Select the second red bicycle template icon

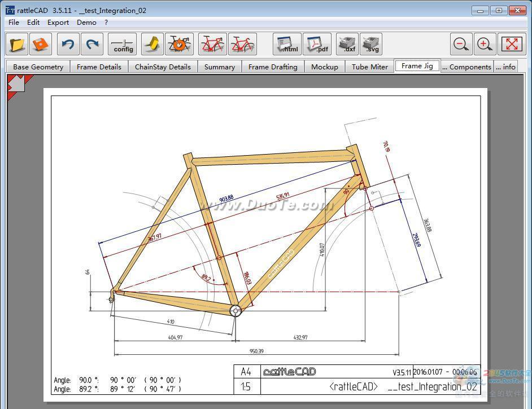point(242,44)
